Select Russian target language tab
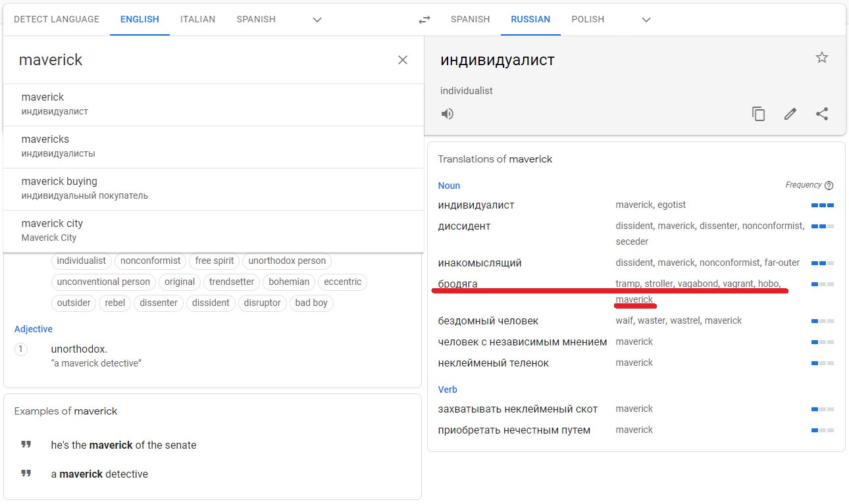Image resolution: width=849 pixels, height=504 pixels. pyautogui.click(x=530, y=19)
